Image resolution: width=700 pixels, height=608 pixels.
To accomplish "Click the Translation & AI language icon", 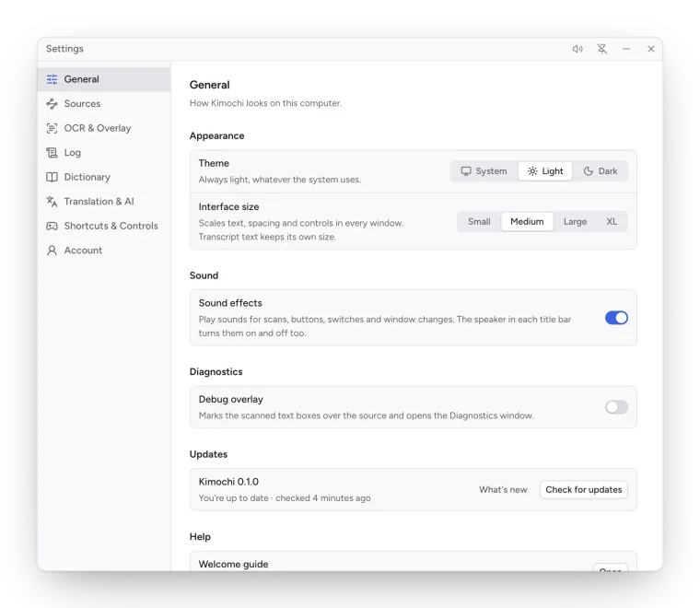I will [52, 202].
